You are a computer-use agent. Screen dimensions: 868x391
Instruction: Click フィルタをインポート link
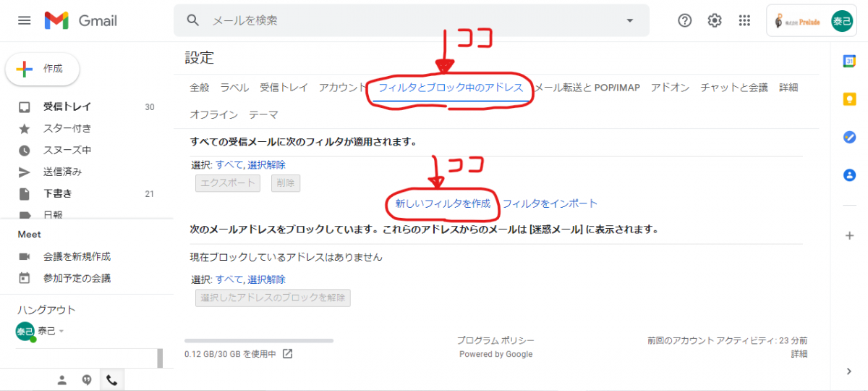[x=550, y=203]
